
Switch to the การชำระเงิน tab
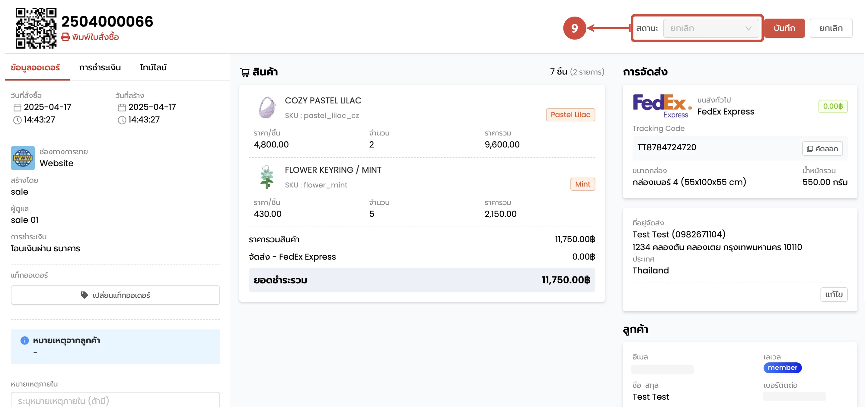click(x=100, y=67)
